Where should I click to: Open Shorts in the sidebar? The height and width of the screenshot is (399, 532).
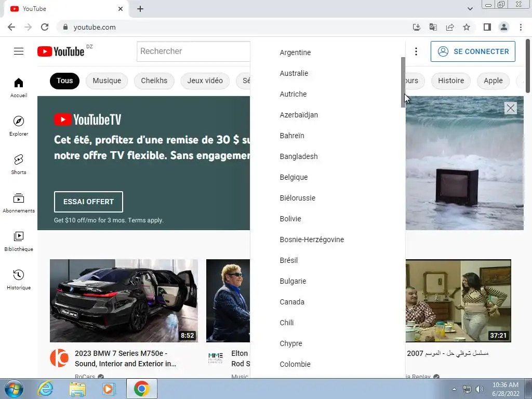pos(19,165)
